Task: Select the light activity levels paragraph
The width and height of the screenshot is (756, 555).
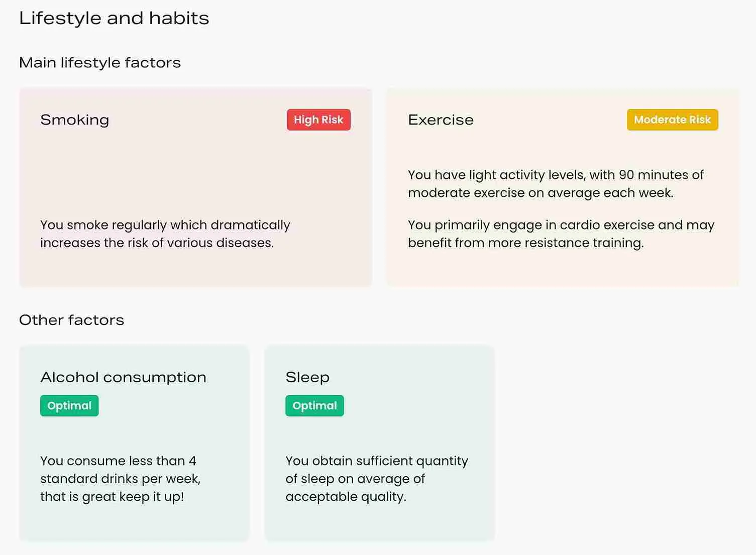Action: point(556,184)
